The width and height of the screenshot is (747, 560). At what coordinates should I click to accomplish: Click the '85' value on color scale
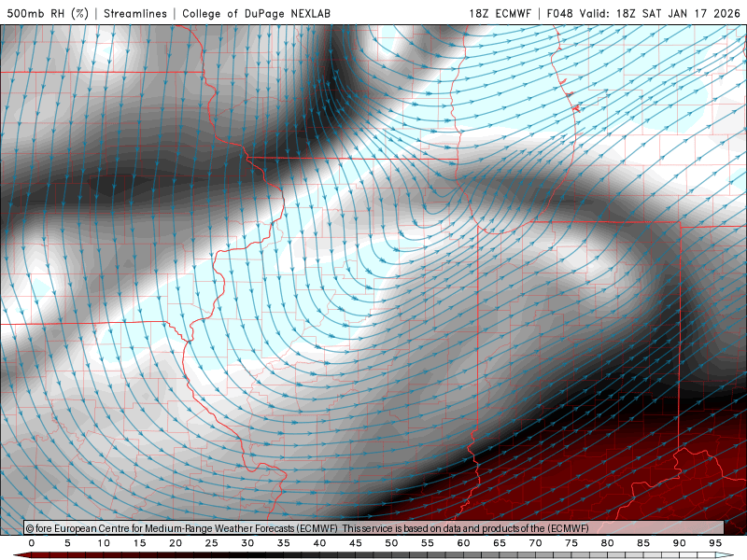tap(643, 543)
